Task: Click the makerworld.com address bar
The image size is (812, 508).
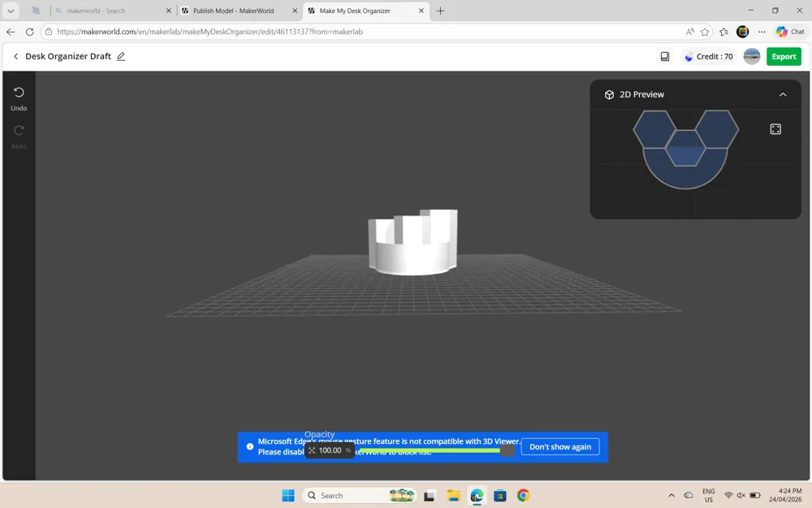Action: point(362,32)
